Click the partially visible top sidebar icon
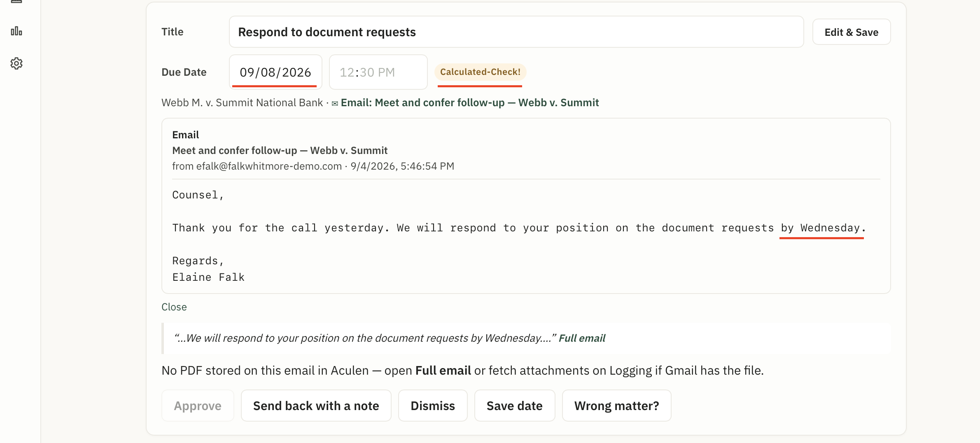The width and height of the screenshot is (980, 443). tap(16, 1)
